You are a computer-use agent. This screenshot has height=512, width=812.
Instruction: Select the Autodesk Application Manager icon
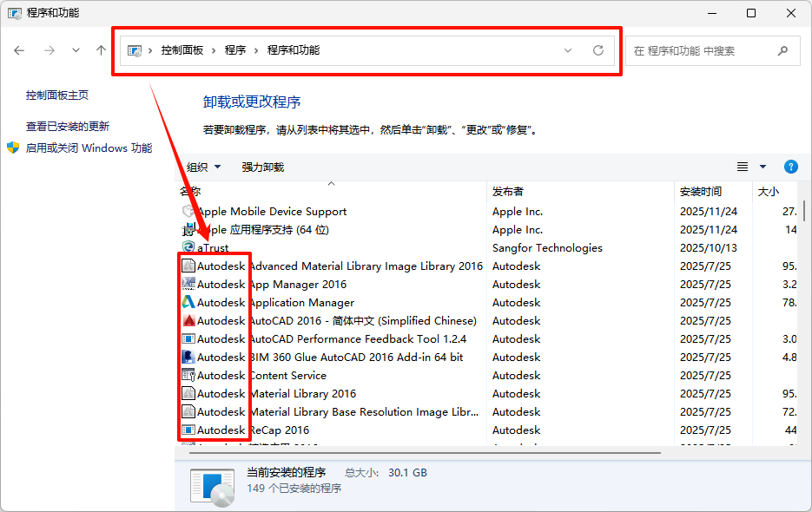tap(188, 303)
